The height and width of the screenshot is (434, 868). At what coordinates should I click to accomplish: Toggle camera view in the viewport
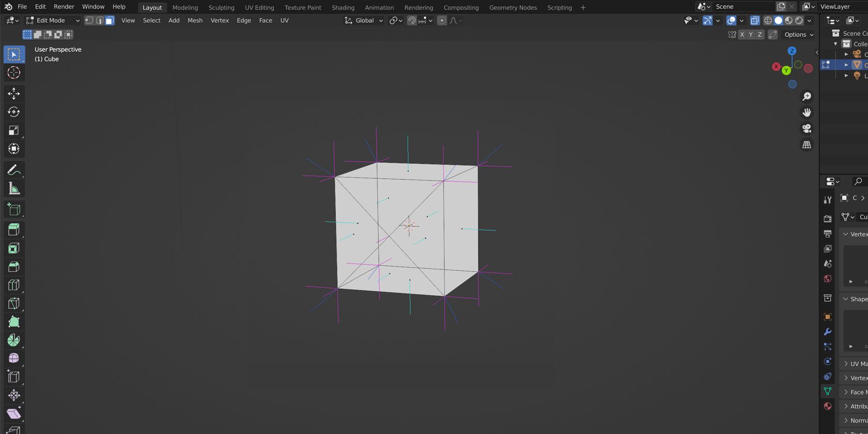[x=807, y=129]
